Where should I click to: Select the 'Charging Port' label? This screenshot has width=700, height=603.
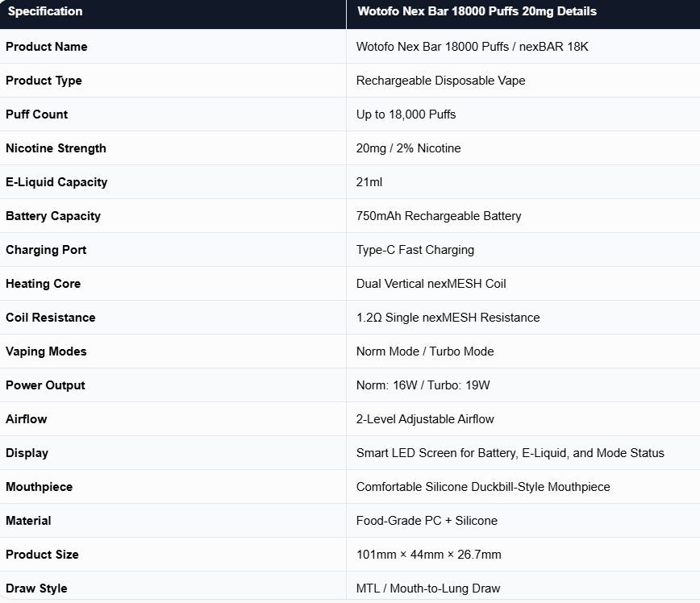point(46,250)
